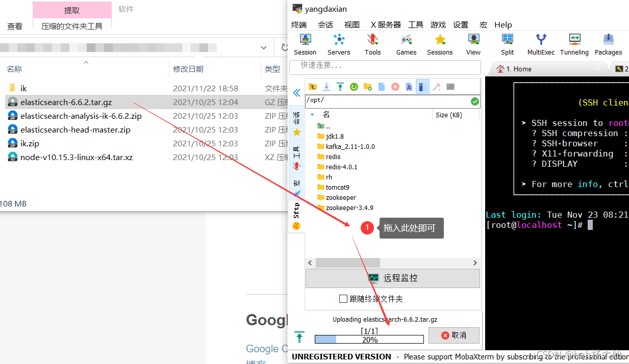The width and height of the screenshot is (629, 364).
Task: Click the 远程监控 button
Action: [x=393, y=278]
